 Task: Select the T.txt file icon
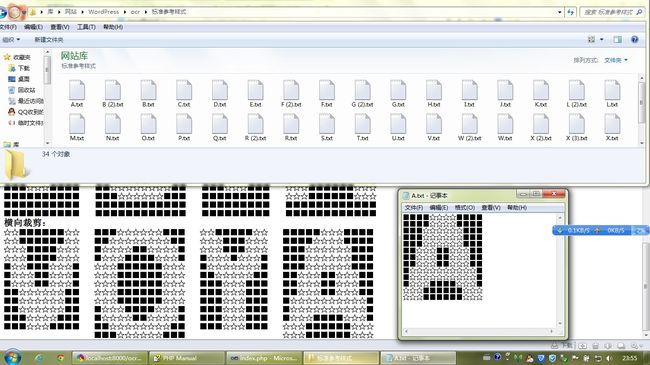(x=362, y=124)
